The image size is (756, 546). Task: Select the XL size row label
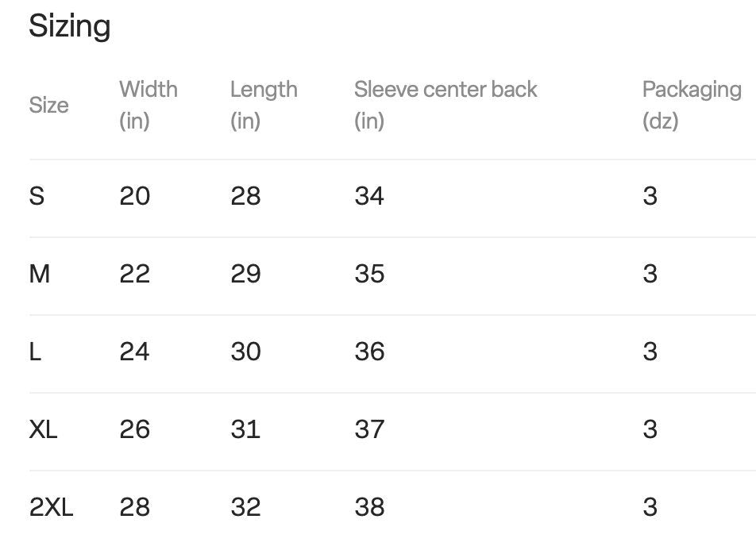44,429
